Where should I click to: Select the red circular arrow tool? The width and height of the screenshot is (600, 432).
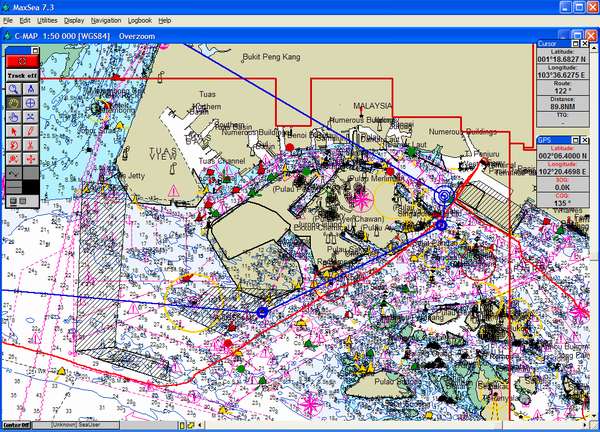point(14,145)
